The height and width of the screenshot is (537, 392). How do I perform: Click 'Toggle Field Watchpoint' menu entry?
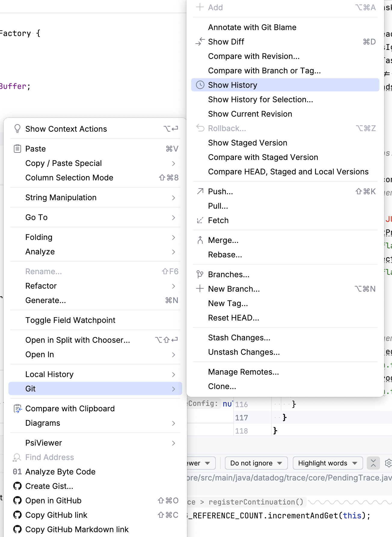click(x=70, y=320)
